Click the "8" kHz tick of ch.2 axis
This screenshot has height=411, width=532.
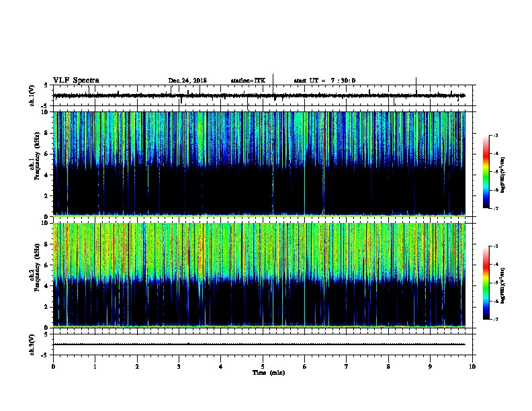pyautogui.click(x=47, y=244)
